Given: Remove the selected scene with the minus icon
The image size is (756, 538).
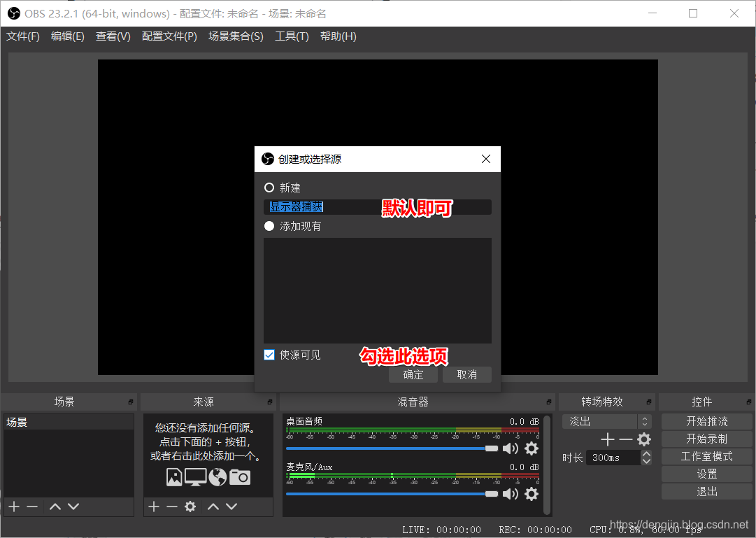Looking at the screenshot, I should click(32, 506).
